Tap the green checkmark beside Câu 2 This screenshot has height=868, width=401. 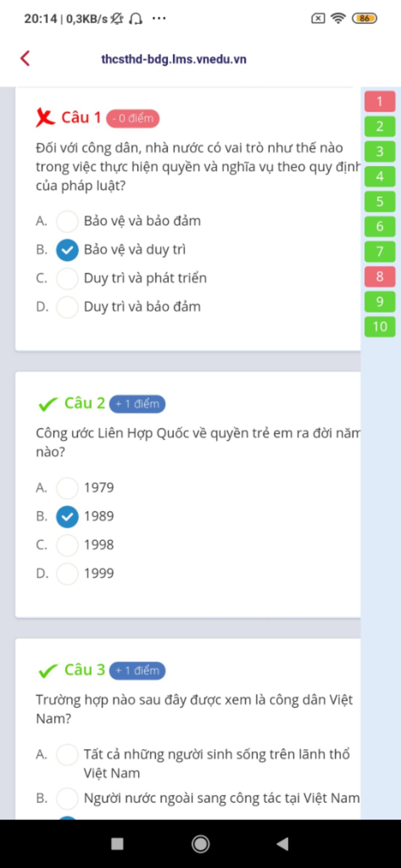(x=48, y=404)
